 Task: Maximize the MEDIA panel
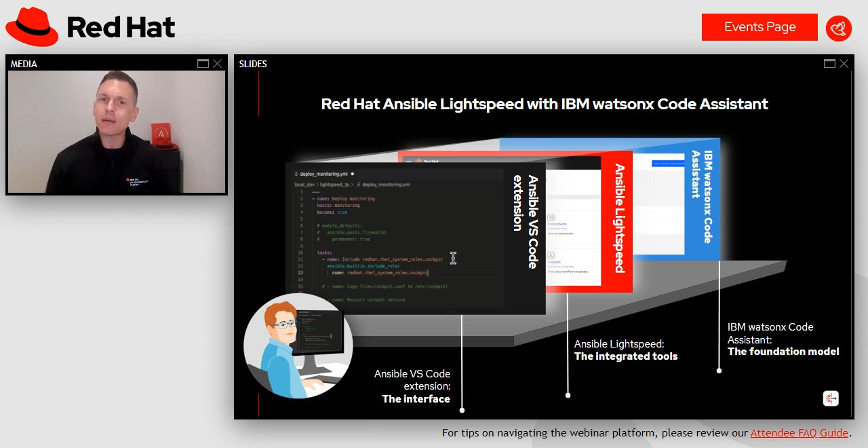point(203,64)
